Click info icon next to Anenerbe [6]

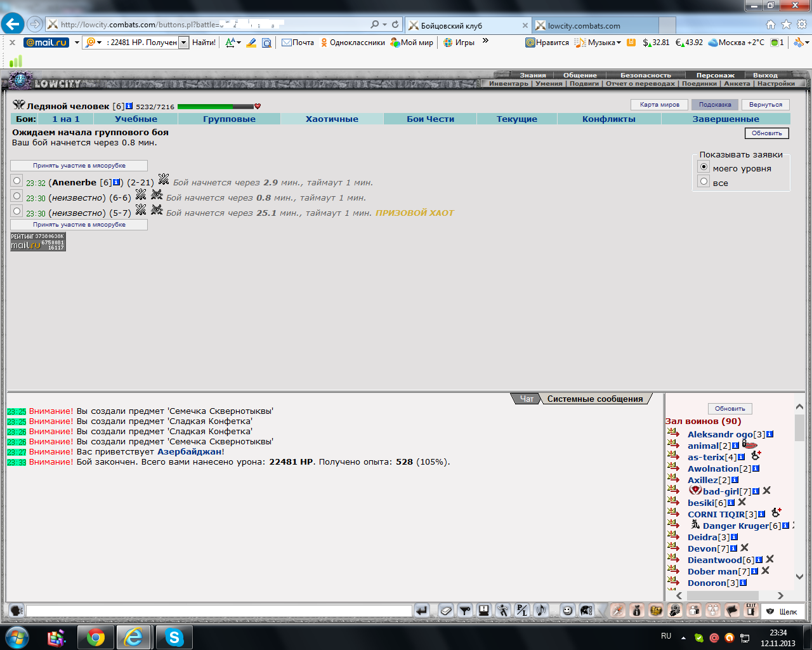pos(116,182)
